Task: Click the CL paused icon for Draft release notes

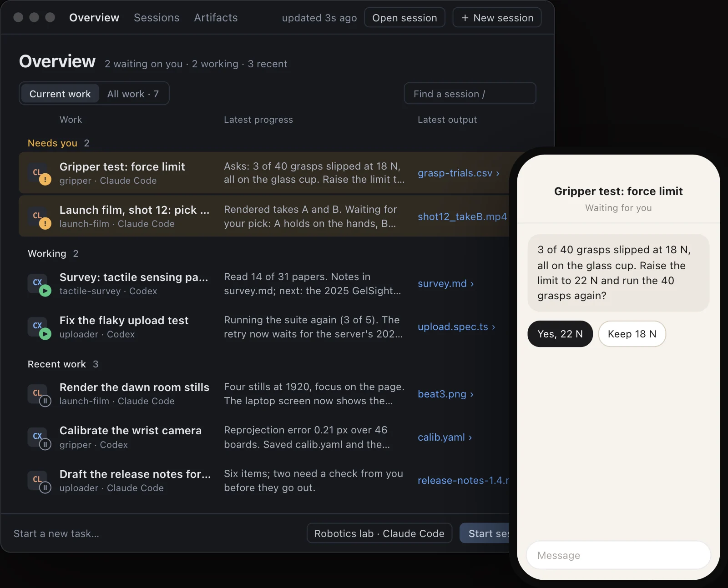Action: point(39,481)
